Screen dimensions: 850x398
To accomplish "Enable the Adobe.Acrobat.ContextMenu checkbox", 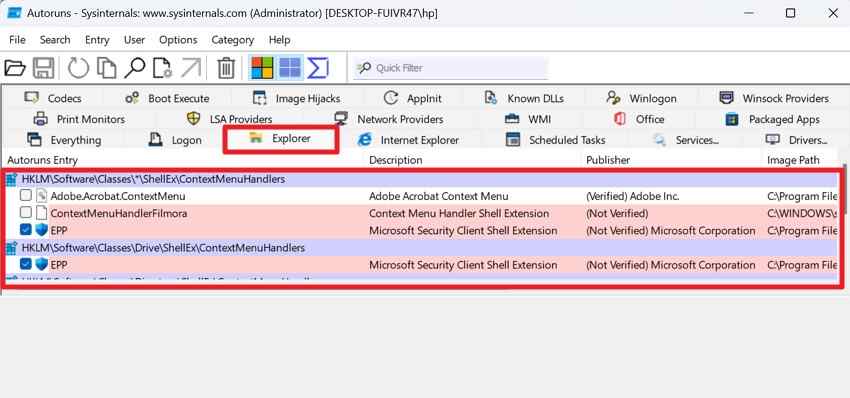I will click(x=25, y=196).
